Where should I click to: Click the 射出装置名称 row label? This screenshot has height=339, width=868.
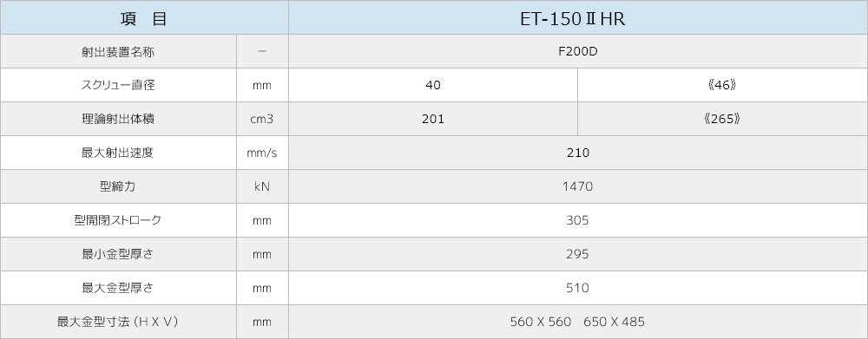(x=118, y=51)
